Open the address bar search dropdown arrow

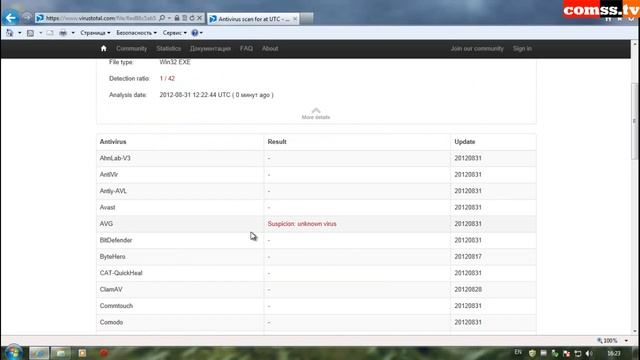169,18
